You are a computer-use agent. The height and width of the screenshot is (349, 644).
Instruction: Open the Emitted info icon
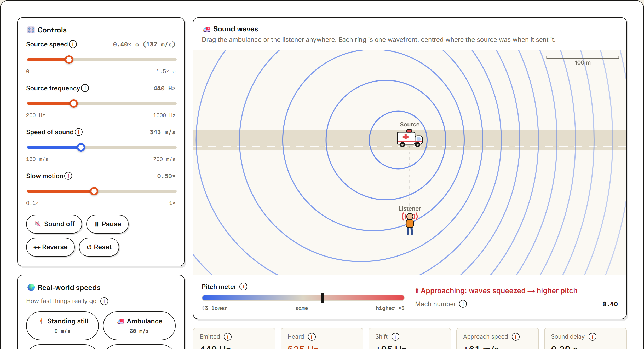coord(228,337)
